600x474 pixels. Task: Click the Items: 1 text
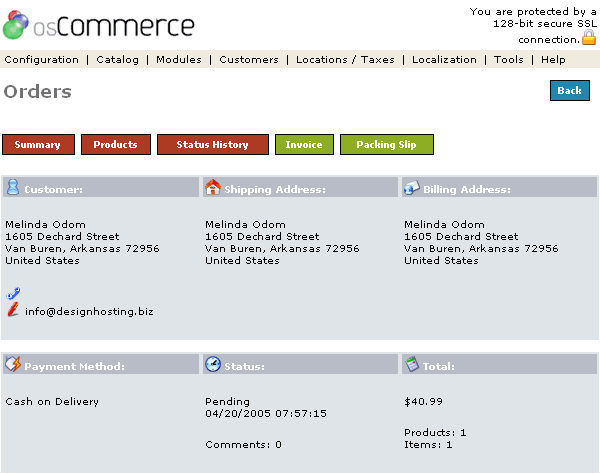point(428,445)
